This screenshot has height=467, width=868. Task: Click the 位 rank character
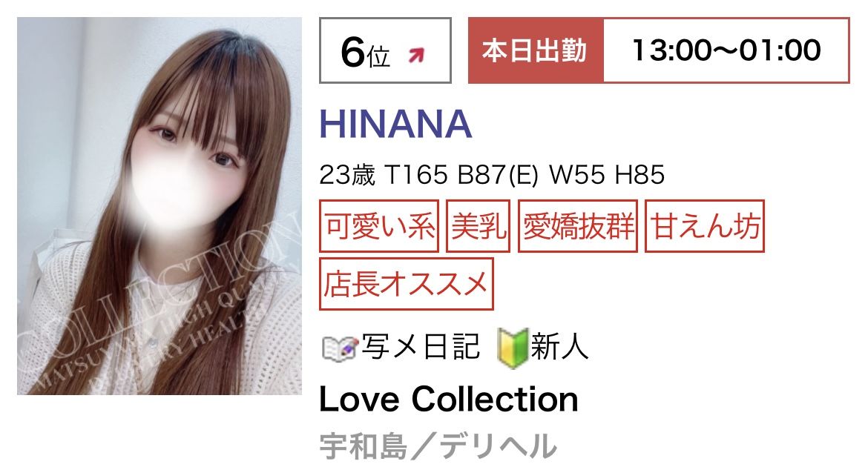pos(378,56)
